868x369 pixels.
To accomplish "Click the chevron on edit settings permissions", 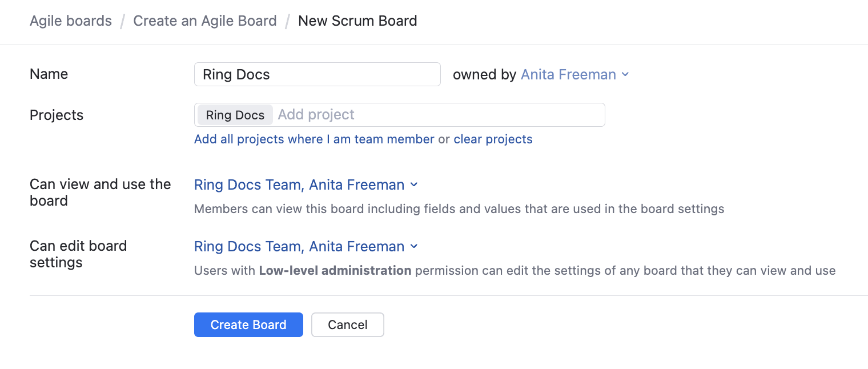I will 414,246.
